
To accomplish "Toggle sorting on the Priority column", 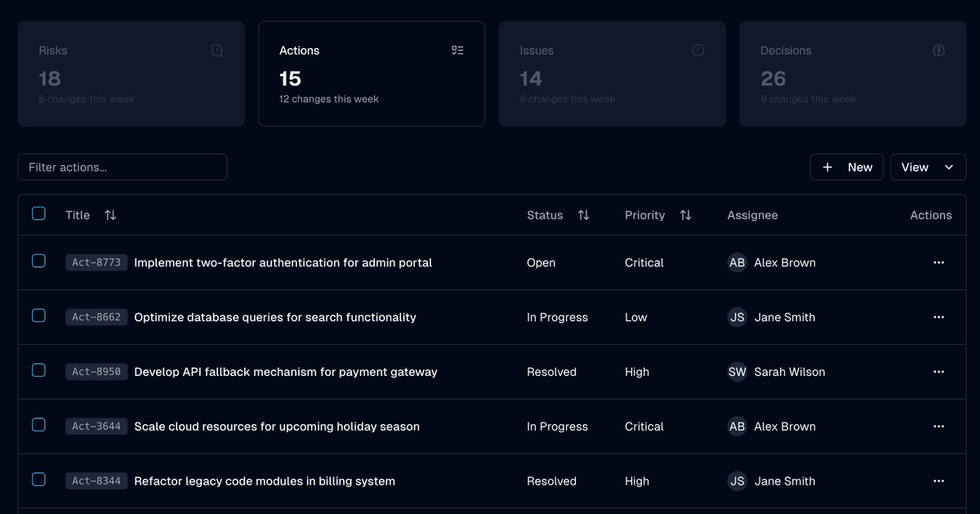I will tap(685, 215).
